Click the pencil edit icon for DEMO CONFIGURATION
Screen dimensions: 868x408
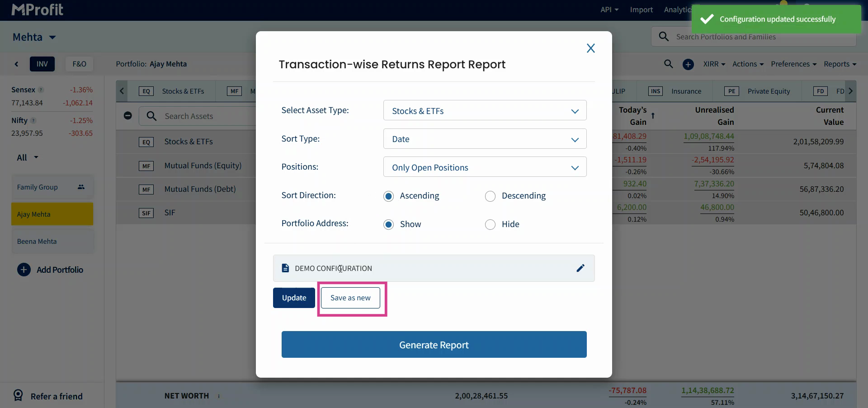580,268
